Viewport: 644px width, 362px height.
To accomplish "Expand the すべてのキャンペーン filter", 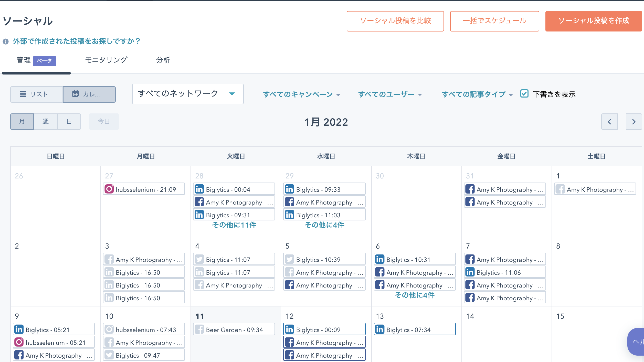I will pyautogui.click(x=302, y=94).
